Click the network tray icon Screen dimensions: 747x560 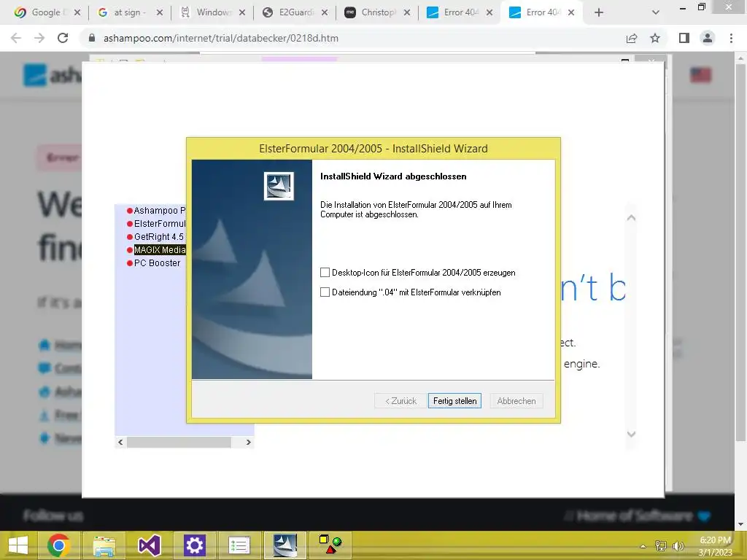pyautogui.click(x=661, y=546)
